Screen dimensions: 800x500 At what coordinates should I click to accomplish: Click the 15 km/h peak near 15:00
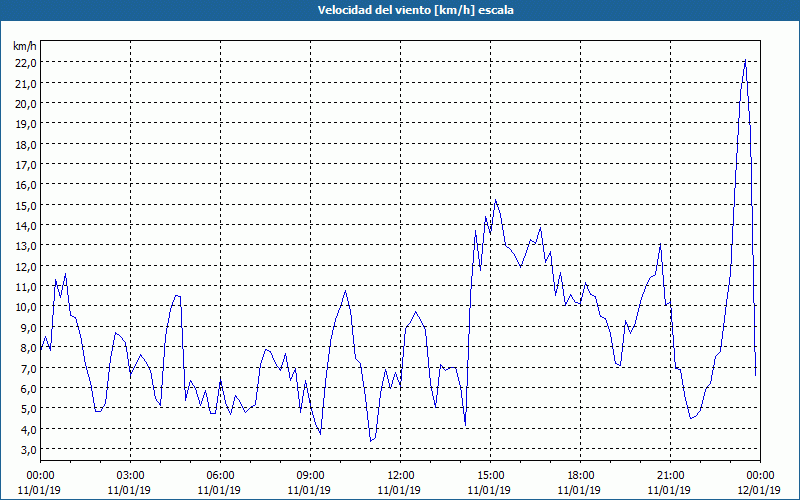coord(495,200)
